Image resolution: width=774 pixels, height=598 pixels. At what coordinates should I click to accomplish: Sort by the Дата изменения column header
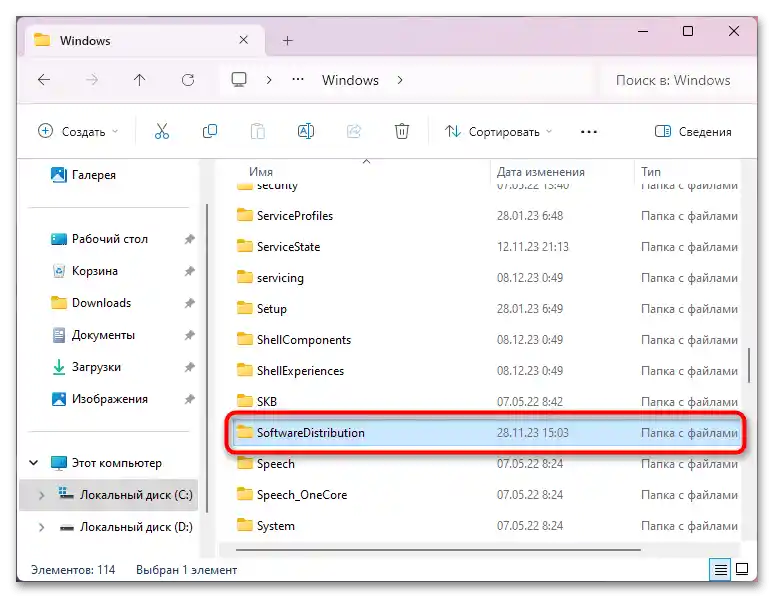click(x=541, y=171)
